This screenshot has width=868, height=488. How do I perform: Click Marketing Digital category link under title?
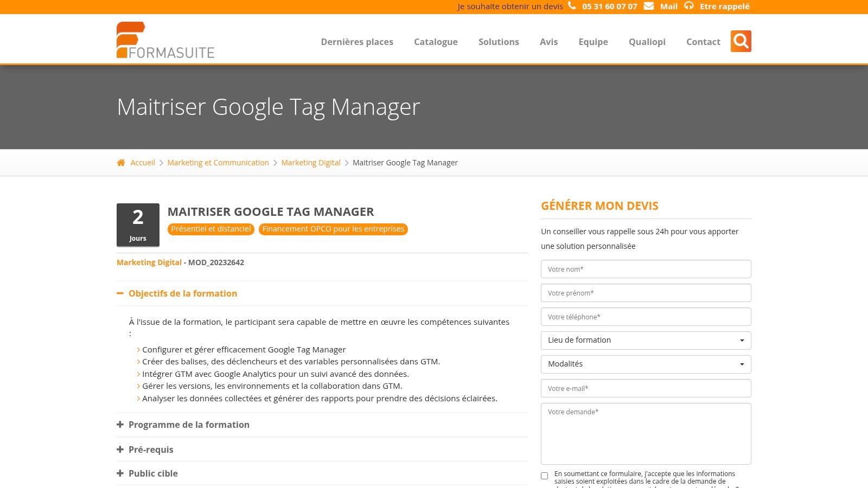149,262
